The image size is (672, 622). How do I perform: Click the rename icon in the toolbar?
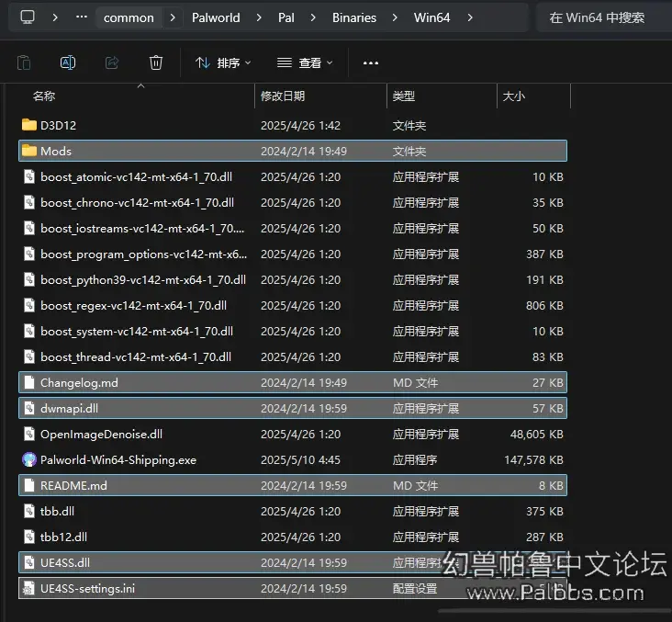click(x=68, y=62)
